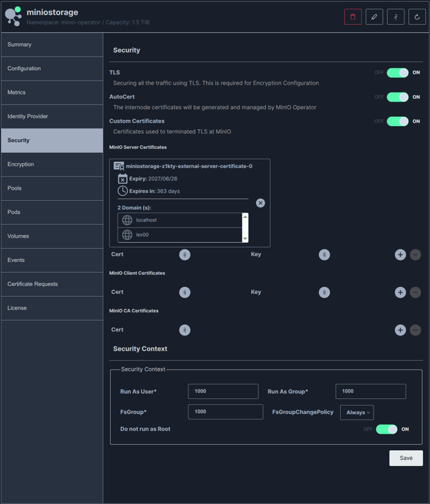This screenshot has width=430, height=504.
Task: Attach file for Server Certificates Key
Action: pyautogui.click(x=324, y=255)
